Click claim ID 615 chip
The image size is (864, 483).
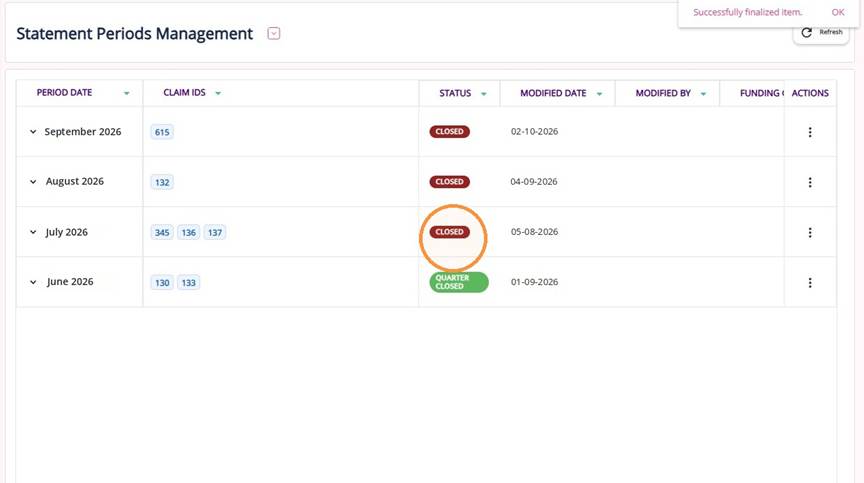[162, 132]
